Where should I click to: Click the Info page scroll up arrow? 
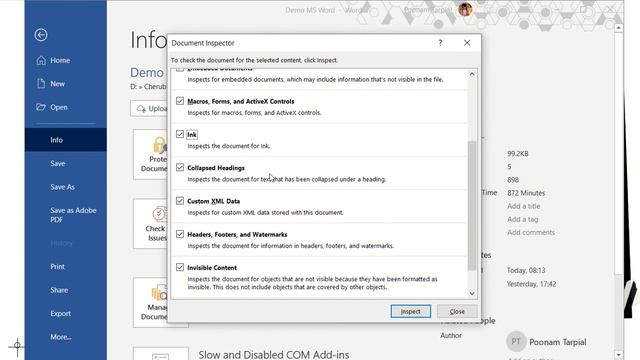(x=619, y=28)
